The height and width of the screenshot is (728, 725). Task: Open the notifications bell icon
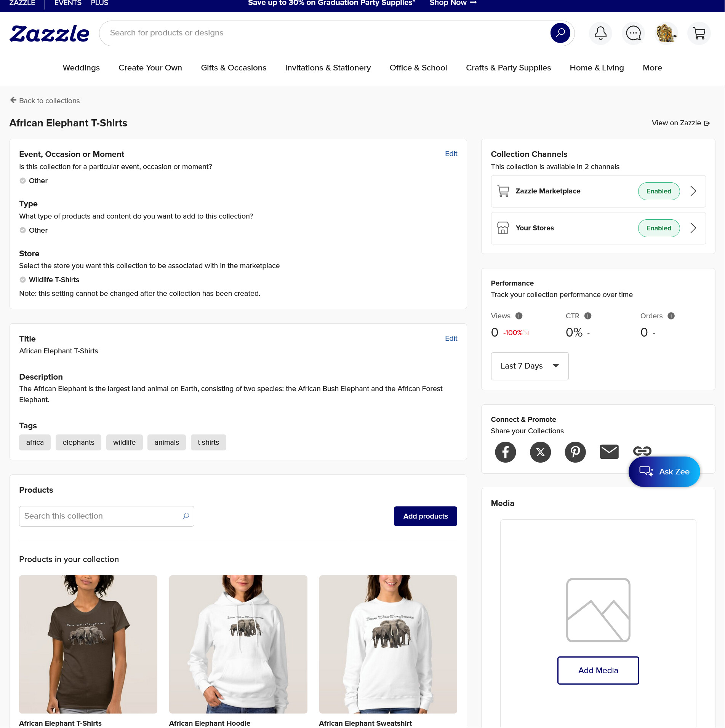tap(600, 34)
